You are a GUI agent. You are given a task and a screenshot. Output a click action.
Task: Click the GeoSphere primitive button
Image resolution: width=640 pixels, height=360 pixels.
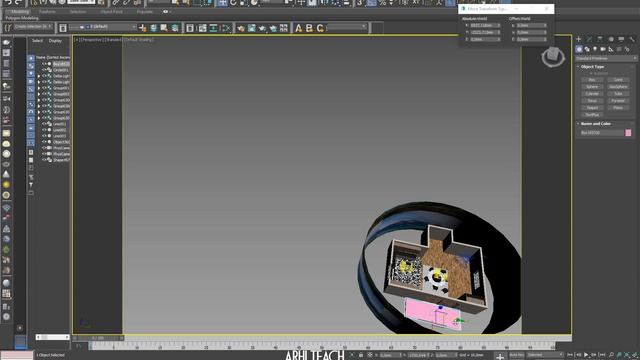pyautogui.click(x=618, y=87)
